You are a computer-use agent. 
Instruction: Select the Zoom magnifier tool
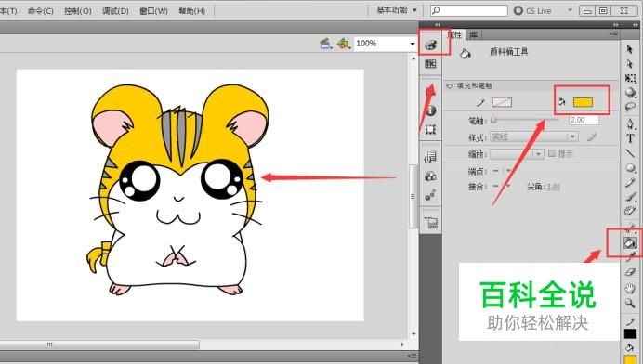(630, 304)
